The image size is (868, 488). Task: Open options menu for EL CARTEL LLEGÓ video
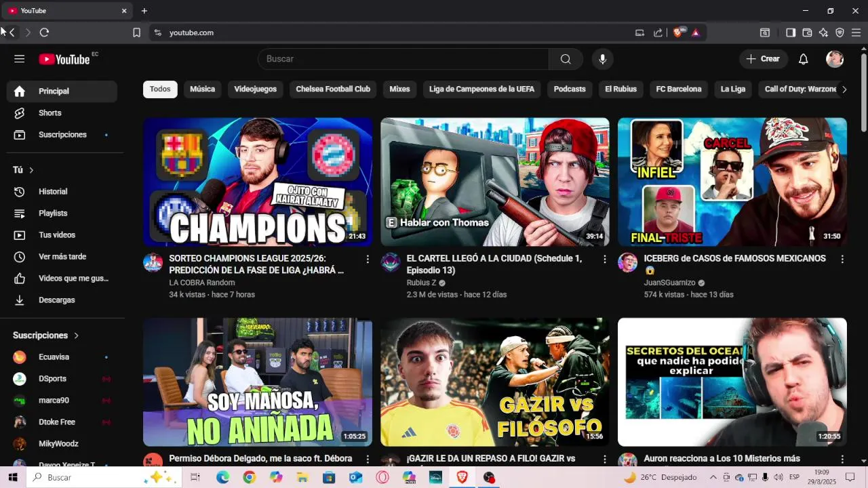(605, 259)
